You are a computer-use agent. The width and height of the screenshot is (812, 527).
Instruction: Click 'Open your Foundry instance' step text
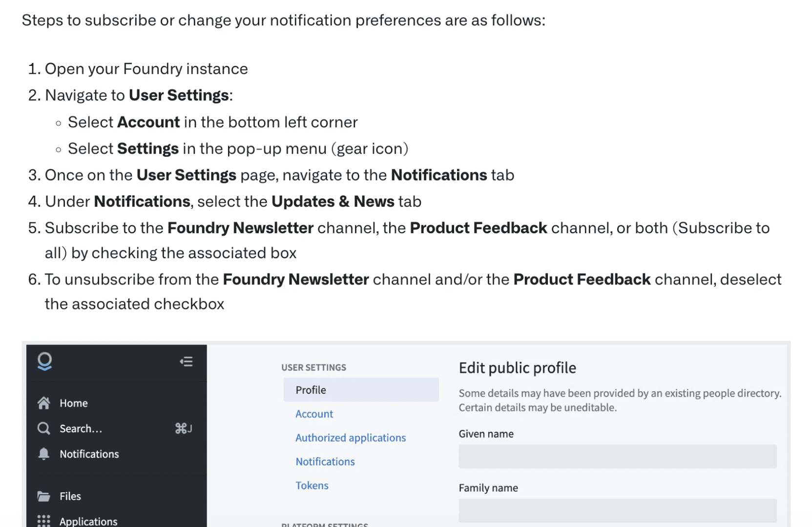click(x=146, y=69)
